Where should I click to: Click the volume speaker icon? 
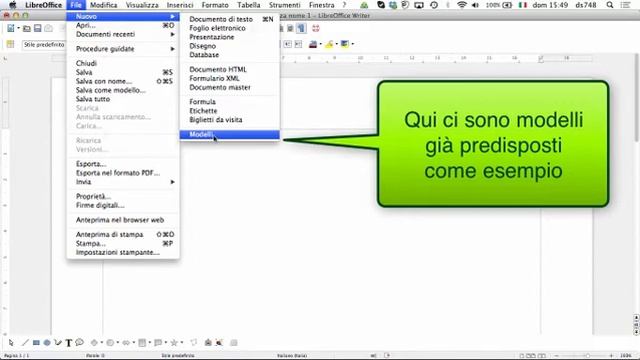pyautogui.click(x=475, y=5)
